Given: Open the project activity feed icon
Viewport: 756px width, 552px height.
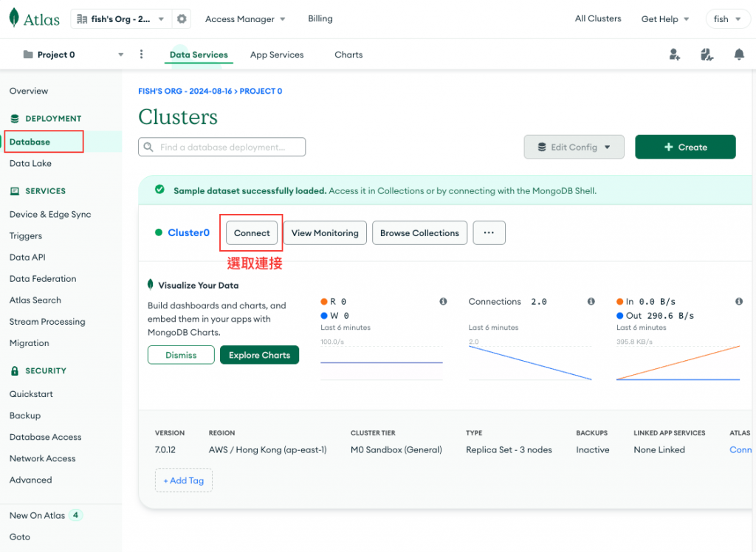Looking at the screenshot, I should [x=707, y=55].
